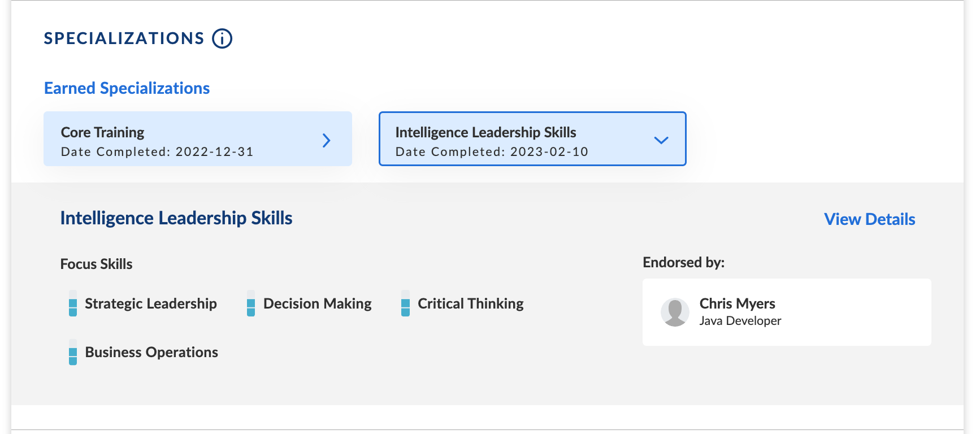Select the Core Training card title
Image resolution: width=980 pixels, height=434 pixels.
102,132
